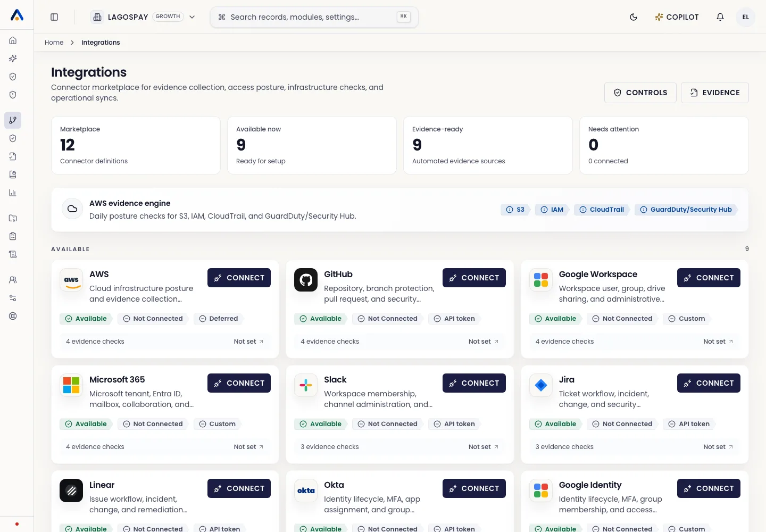Open the Controls page button
This screenshot has height=532, width=766.
[640, 93]
